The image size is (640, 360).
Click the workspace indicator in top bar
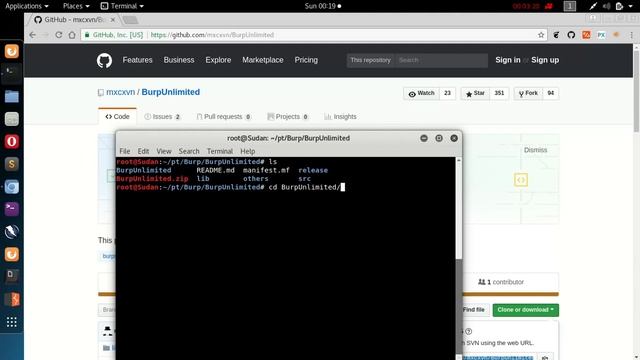pos(570,6)
